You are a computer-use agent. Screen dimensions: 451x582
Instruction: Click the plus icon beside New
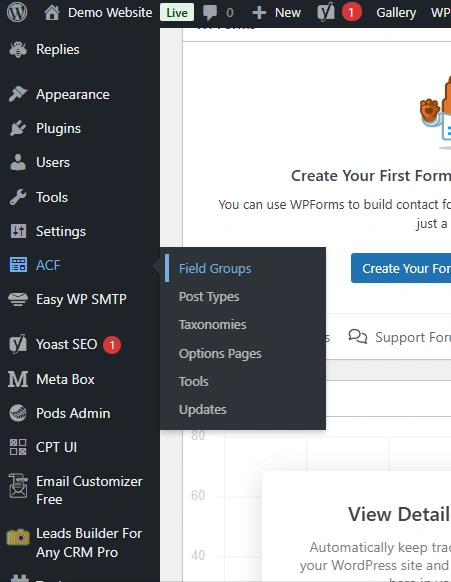tap(259, 13)
